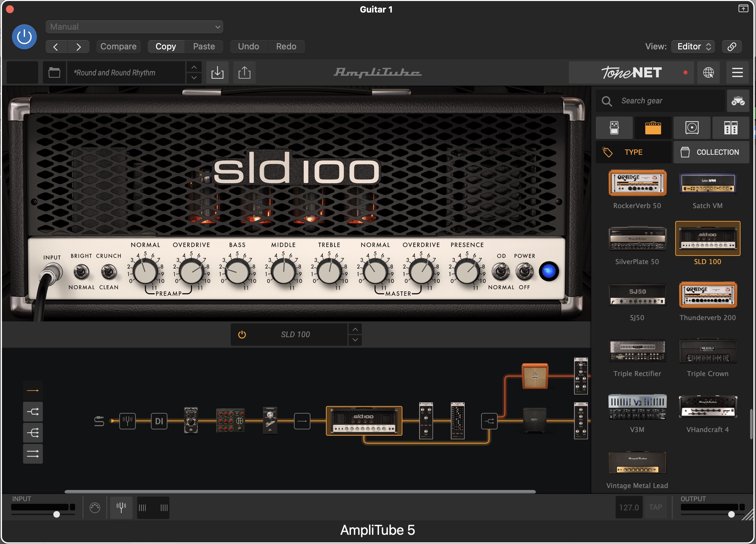
Task: Select the noise gate pedal in chain
Action: (x=191, y=420)
